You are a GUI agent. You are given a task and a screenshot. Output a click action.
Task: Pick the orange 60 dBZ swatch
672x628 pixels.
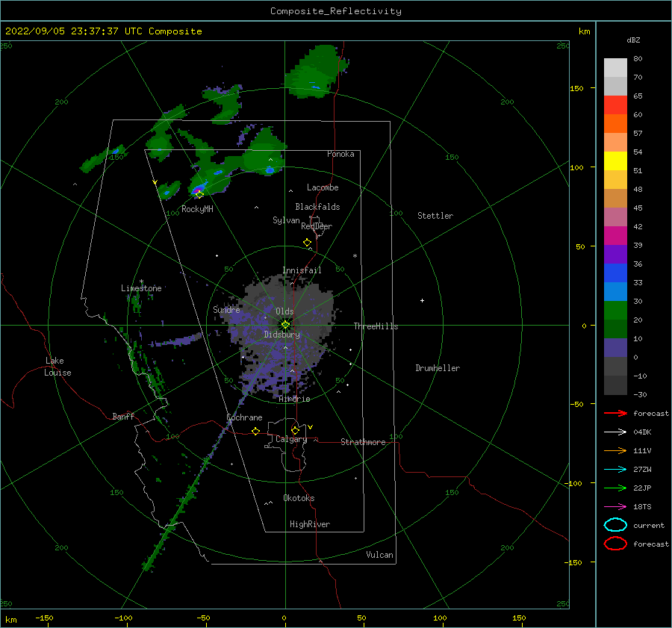(x=615, y=123)
